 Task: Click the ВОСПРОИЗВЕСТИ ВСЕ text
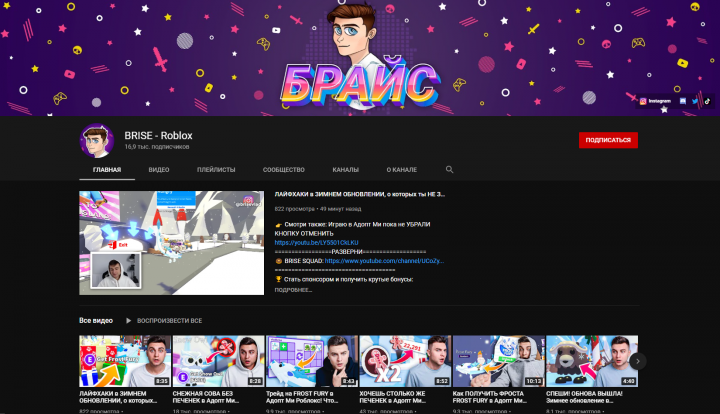[169, 320]
